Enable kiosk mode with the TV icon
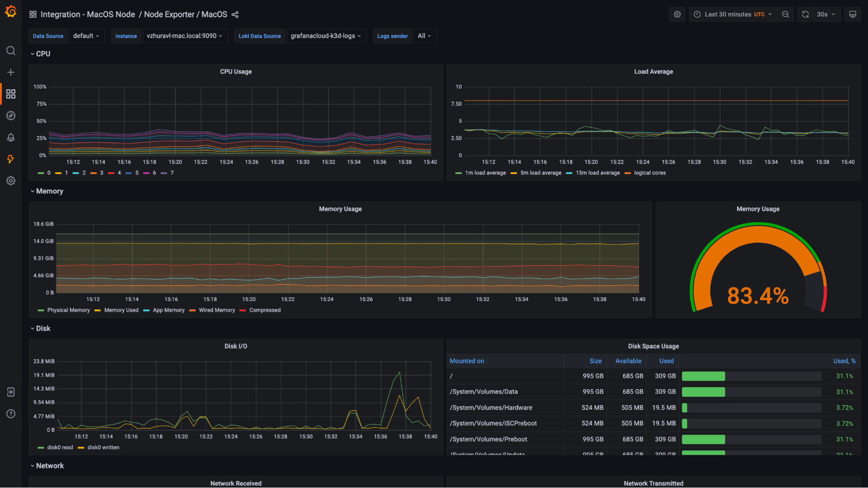This screenshot has width=868, height=488. click(852, 14)
